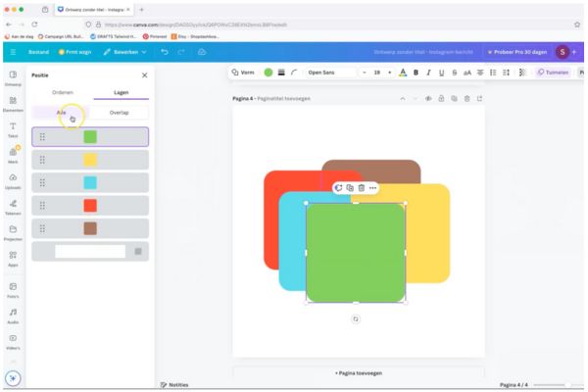Viewport: 588px width, 392px height.
Task: Click the cloud save status icon
Action: click(x=202, y=52)
